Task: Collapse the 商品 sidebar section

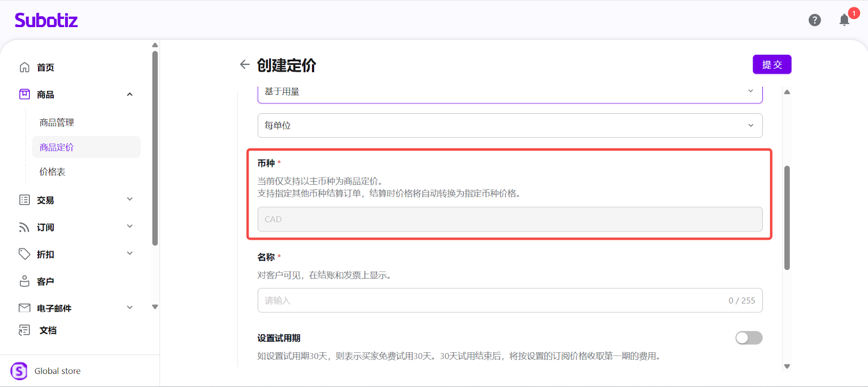Action: tap(130, 94)
